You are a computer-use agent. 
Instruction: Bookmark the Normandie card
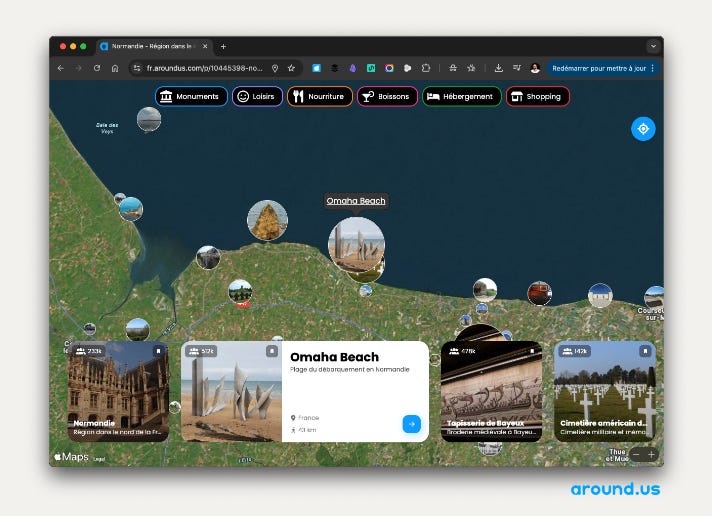coord(158,351)
